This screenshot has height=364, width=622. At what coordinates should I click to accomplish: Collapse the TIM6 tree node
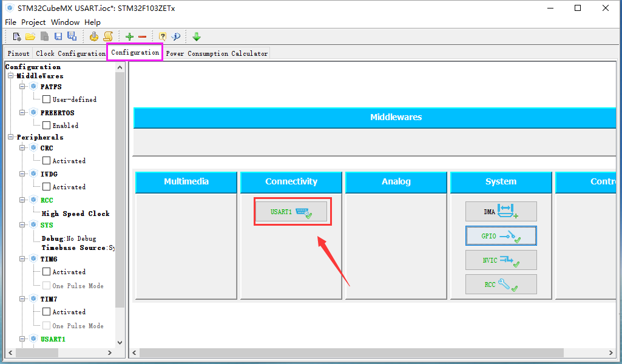point(22,258)
